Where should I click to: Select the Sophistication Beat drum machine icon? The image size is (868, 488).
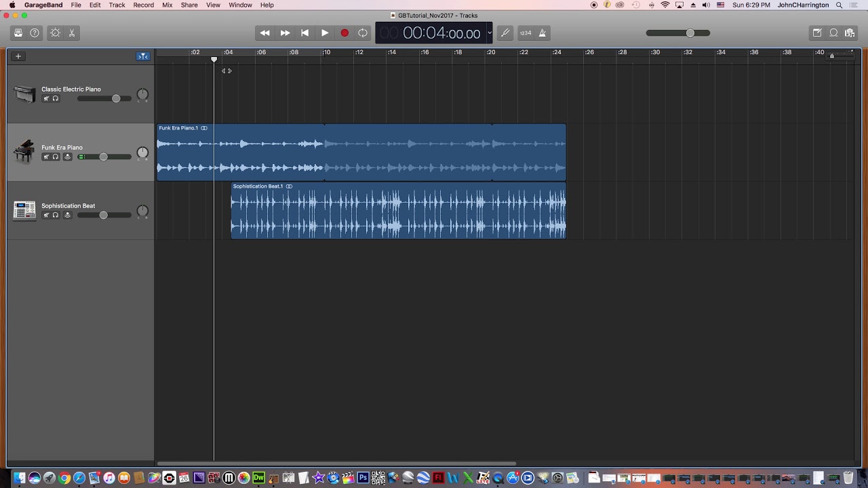click(x=24, y=210)
